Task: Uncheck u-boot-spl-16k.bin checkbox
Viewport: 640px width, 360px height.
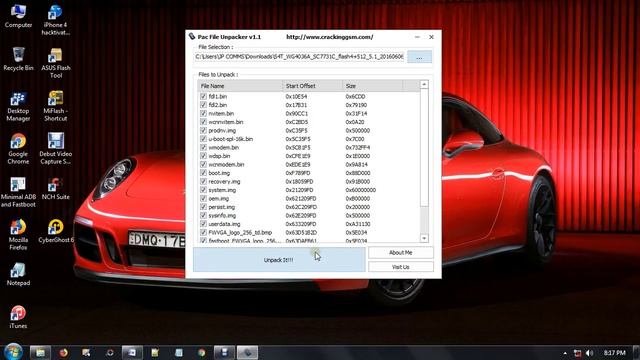Action: (x=203, y=139)
